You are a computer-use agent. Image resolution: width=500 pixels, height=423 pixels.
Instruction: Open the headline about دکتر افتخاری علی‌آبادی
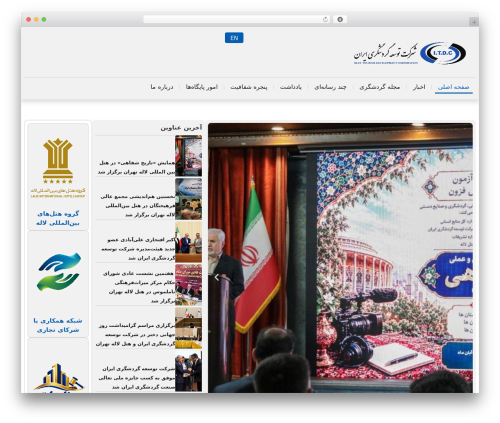(x=138, y=249)
